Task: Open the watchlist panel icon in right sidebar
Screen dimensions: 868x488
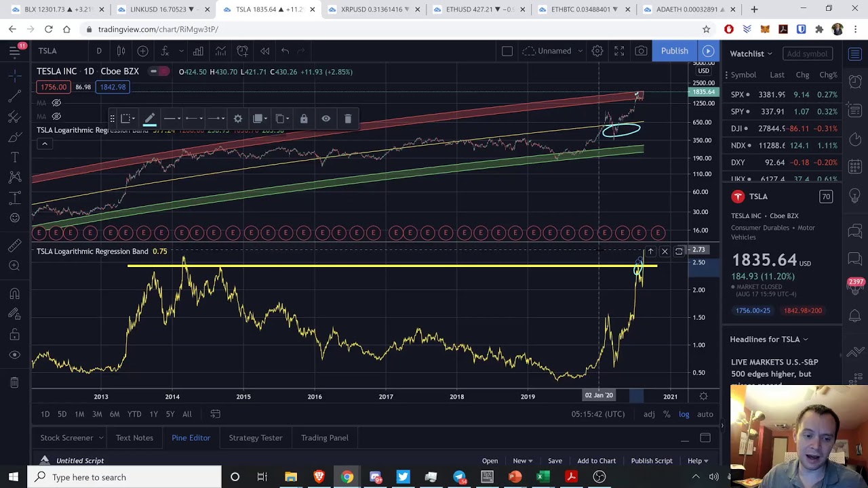Action: (x=855, y=54)
